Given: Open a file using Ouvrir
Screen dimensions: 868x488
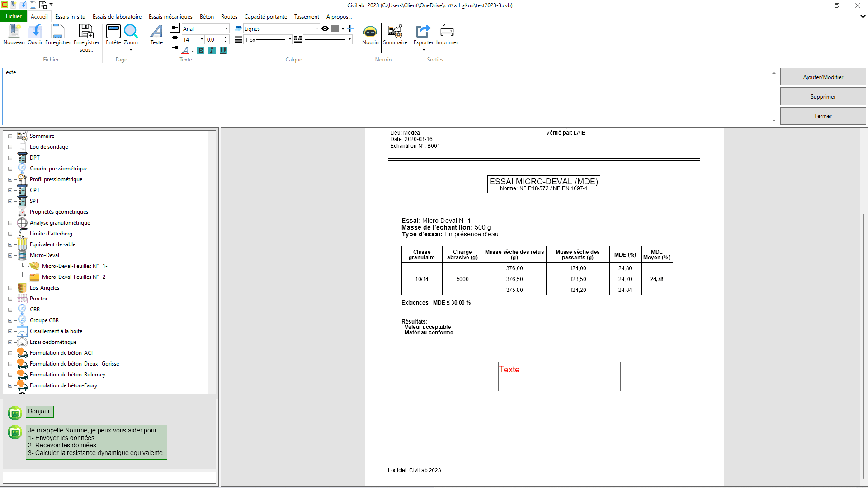Looking at the screenshot, I should click(x=35, y=35).
